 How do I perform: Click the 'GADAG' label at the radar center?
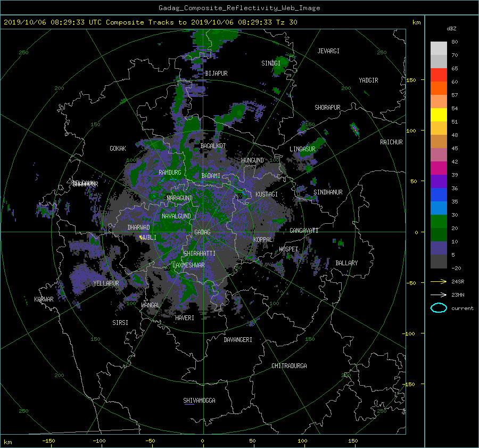click(202, 232)
